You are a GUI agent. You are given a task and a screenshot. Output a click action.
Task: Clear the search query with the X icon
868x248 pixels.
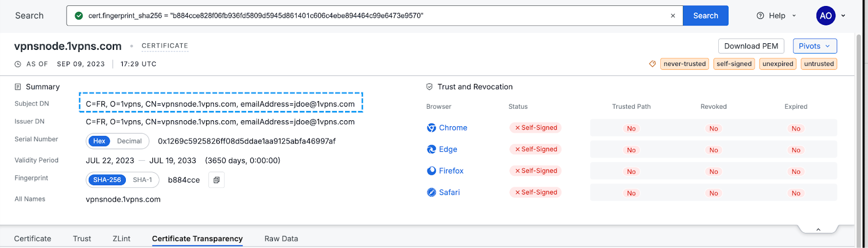(x=673, y=16)
